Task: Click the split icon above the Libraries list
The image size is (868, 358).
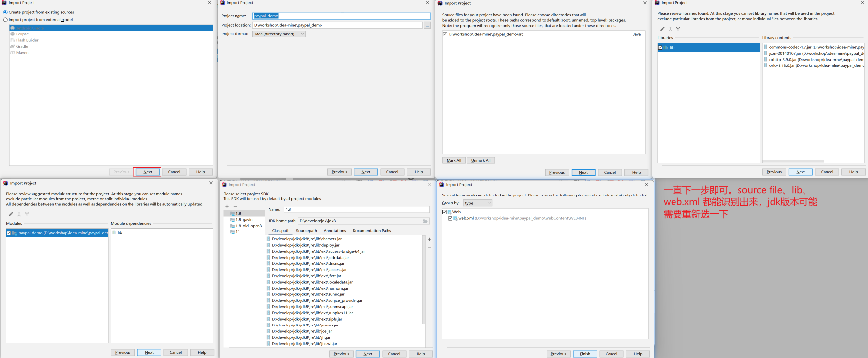Action: 678,29
